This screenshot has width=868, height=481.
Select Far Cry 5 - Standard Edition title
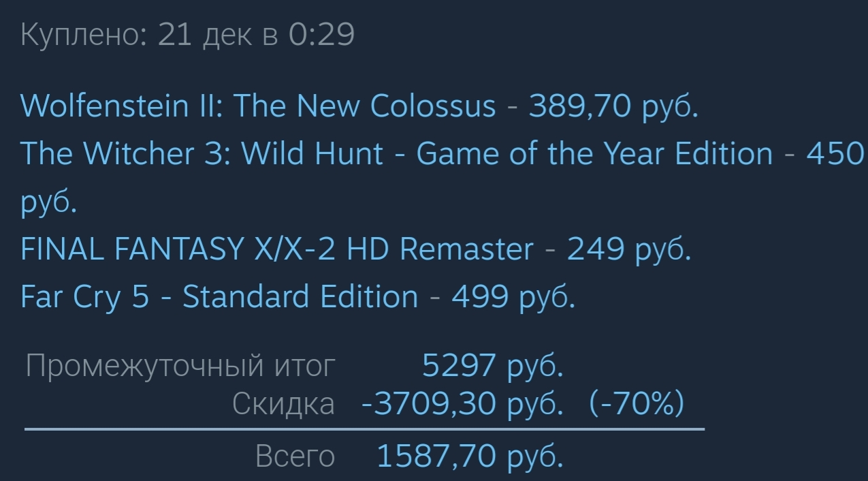click(x=219, y=297)
